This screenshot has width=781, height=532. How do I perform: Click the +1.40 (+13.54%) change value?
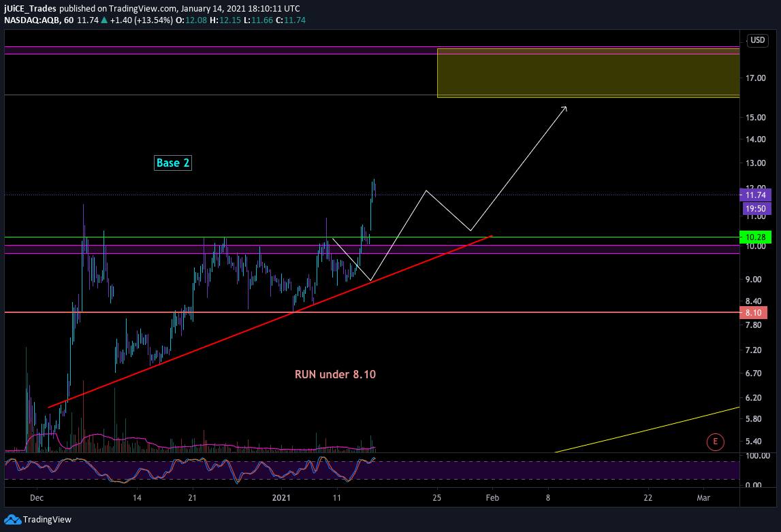[x=142, y=20]
